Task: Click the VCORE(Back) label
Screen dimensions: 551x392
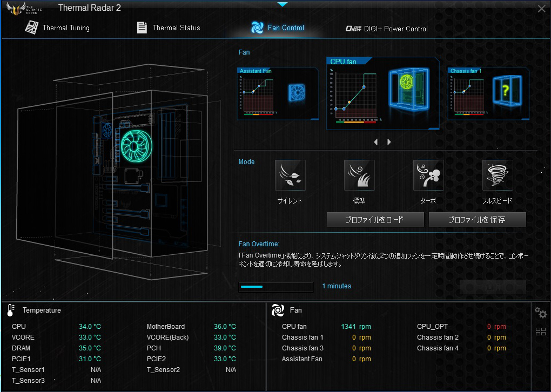Action: click(167, 337)
